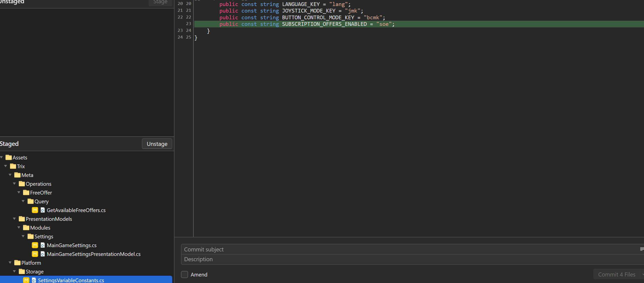Select GetAvailableFreeOffers.cs file
This screenshot has height=283, width=644.
click(x=76, y=210)
